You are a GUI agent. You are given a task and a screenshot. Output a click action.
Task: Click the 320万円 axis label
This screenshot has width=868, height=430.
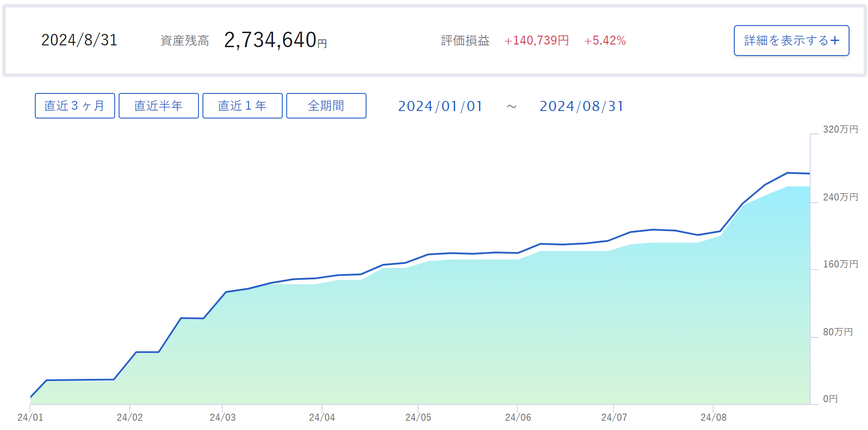pyautogui.click(x=841, y=129)
